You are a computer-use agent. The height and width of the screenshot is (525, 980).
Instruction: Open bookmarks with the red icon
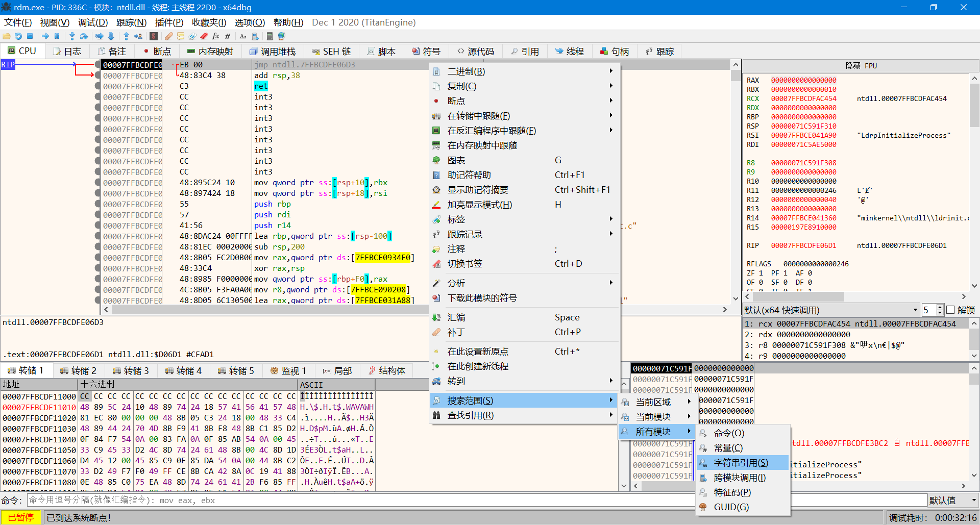pyautogui.click(x=204, y=36)
